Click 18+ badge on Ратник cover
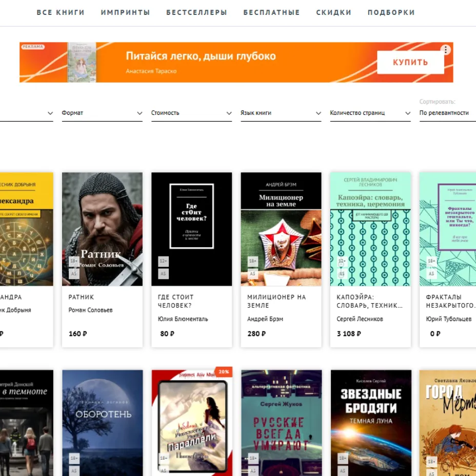This screenshot has width=476, height=476. 74,261
